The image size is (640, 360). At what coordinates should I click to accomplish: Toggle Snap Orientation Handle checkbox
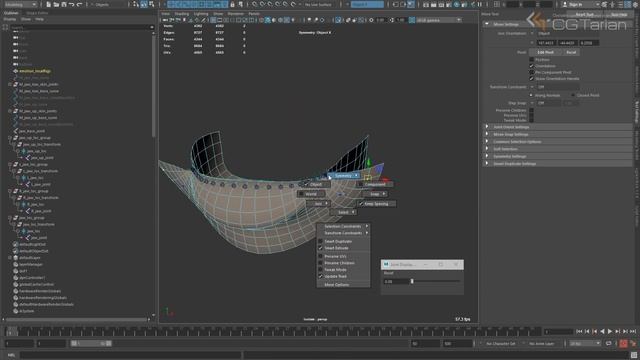click(x=531, y=78)
